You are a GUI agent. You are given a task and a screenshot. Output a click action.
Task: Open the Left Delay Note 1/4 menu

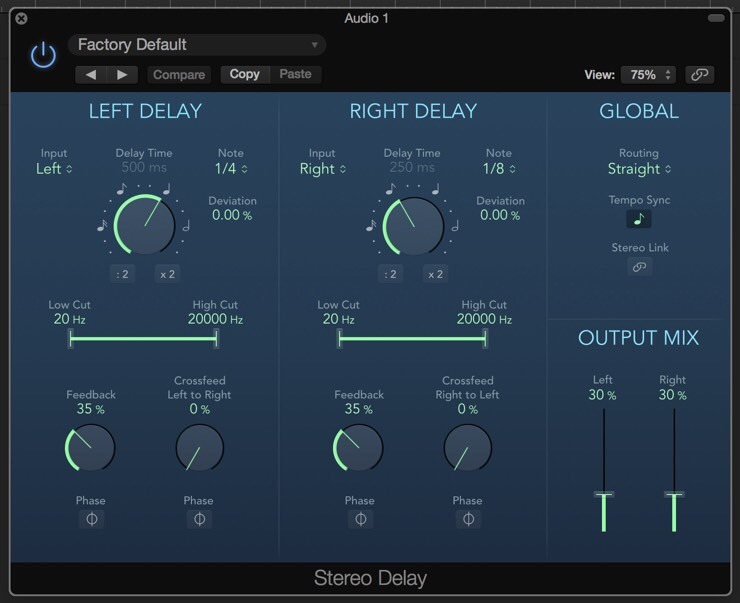coord(231,168)
